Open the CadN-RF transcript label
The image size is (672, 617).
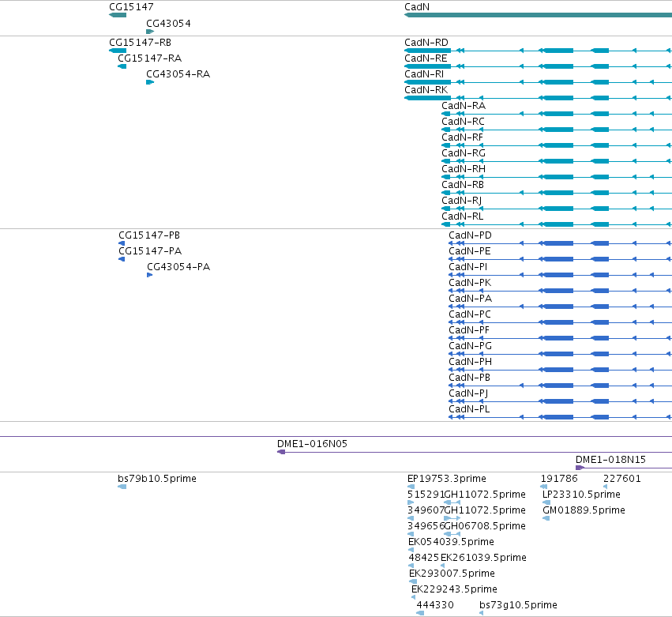coord(463,137)
